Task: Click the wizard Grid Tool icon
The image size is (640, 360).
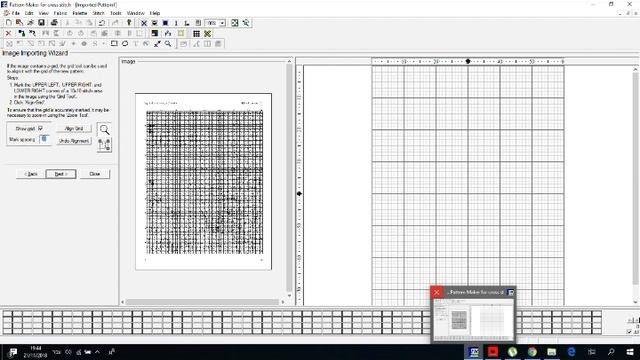Action: click(x=104, y=145)
